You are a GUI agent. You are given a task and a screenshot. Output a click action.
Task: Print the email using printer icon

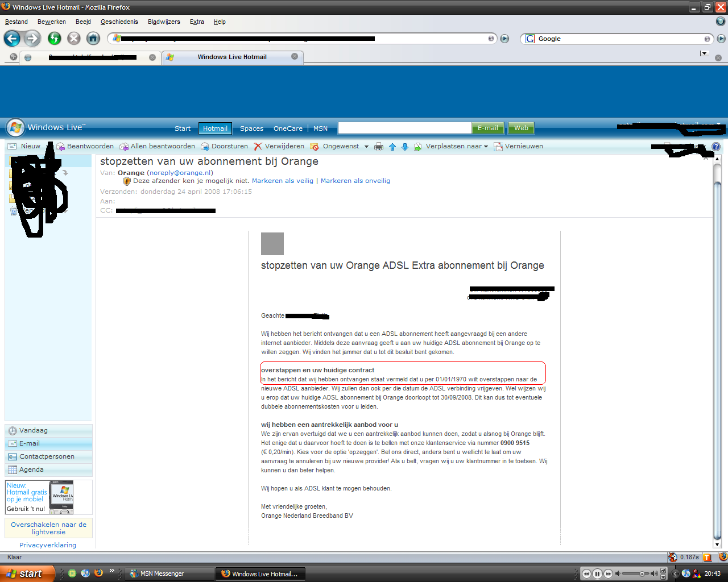coord(379,147)
